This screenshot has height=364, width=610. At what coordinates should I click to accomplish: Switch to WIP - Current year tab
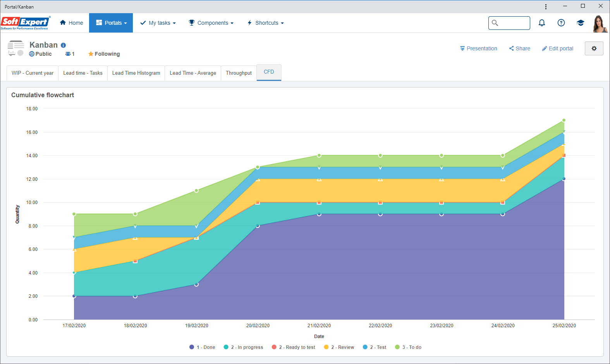(x=33, y=73)
